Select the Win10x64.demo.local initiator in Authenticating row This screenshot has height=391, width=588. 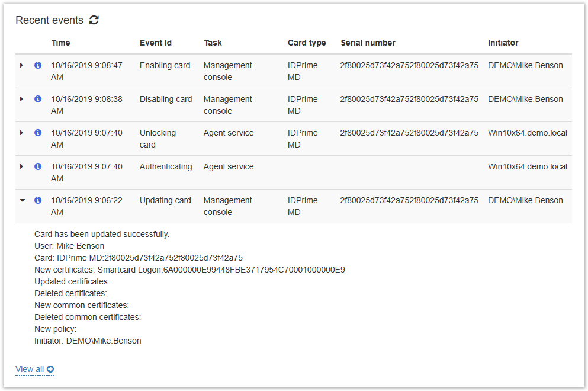527,166
